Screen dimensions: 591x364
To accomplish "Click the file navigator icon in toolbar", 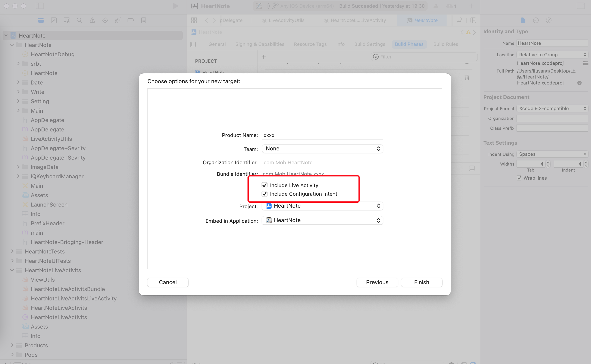I will tap(41, 20).
